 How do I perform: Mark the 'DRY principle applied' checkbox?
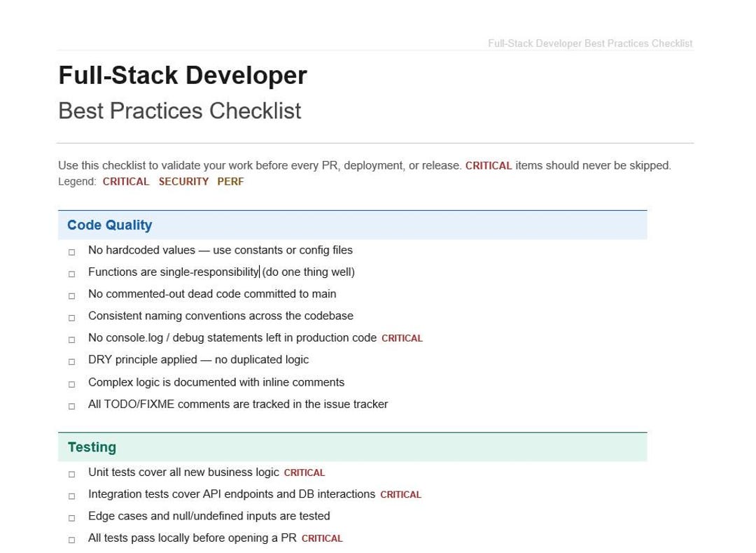(72, 362)
